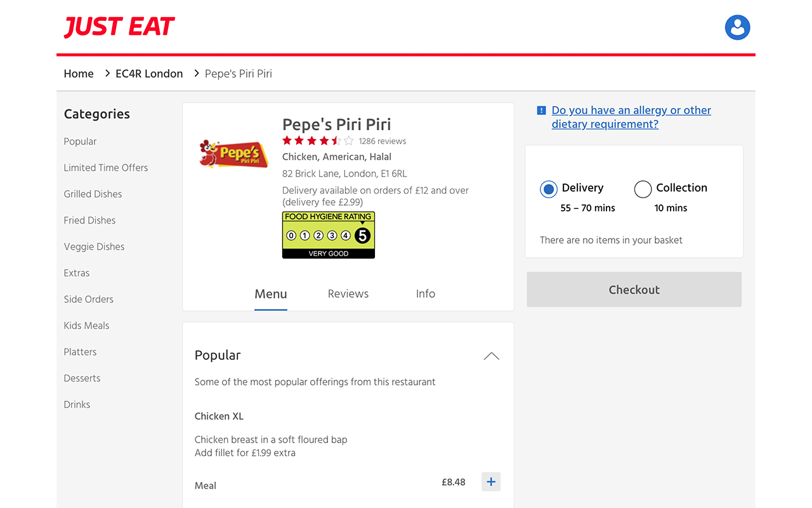Click Pepe's Piri Piri breadcrumb text
This screenshot has width=812, height=508.
(239, 74)
